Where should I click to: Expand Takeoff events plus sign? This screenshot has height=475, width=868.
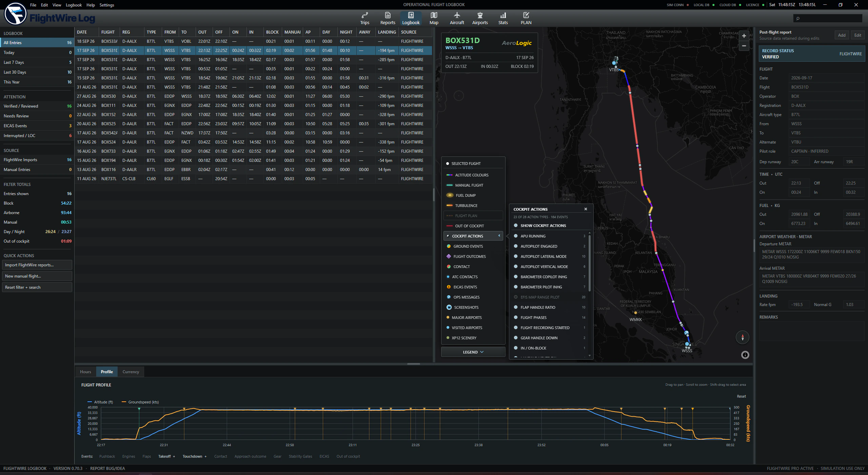[174, 457]
